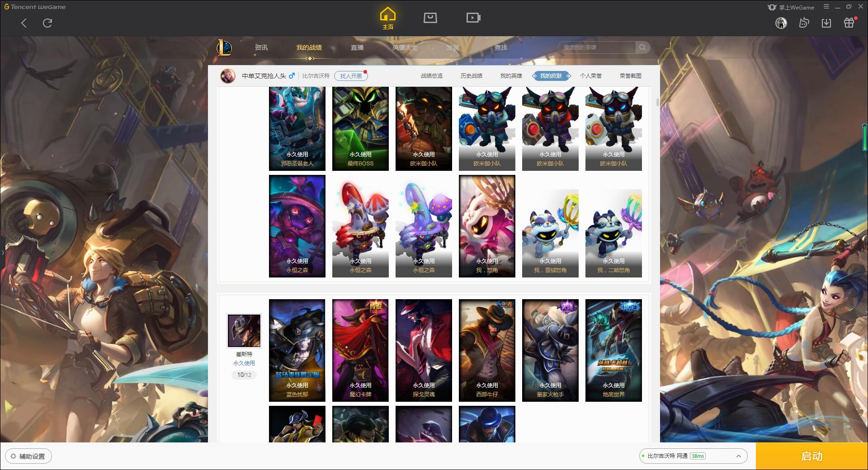Open the 主页 home icon

coord(387,19)
